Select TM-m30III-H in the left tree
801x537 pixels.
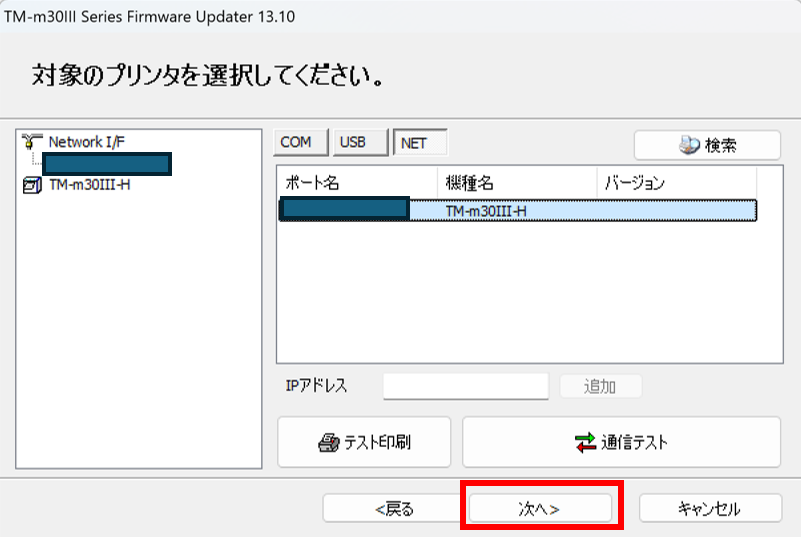(x=89, y=184)
